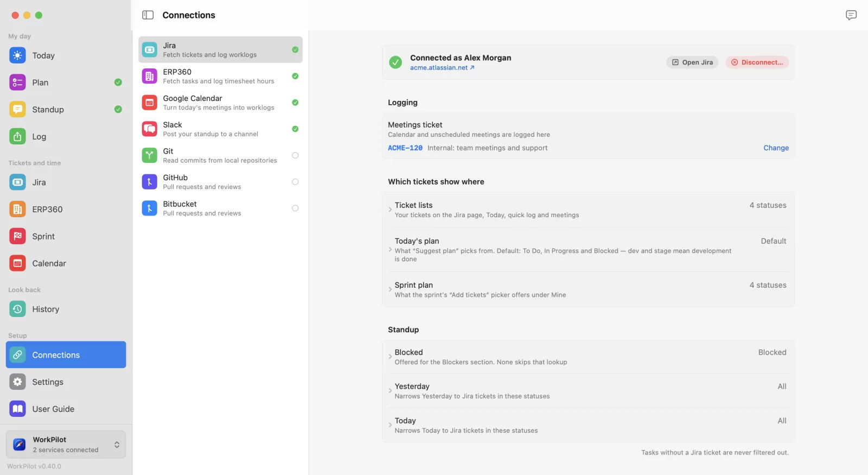The width and height of the screenshot is (868, 475).
Task: Select Google Calendar connection icon
Action: pyautogui.click(x=150, y=103)
